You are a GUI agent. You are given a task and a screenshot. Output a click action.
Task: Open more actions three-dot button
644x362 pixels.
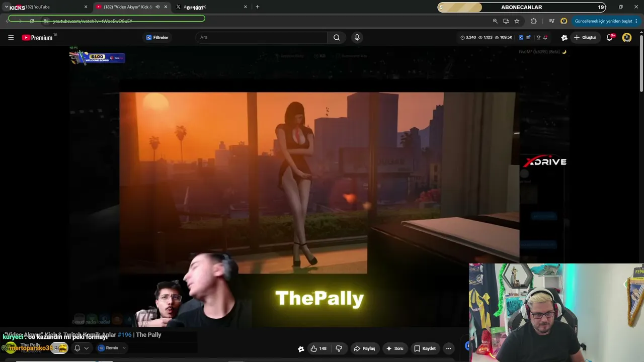point(449,348)
